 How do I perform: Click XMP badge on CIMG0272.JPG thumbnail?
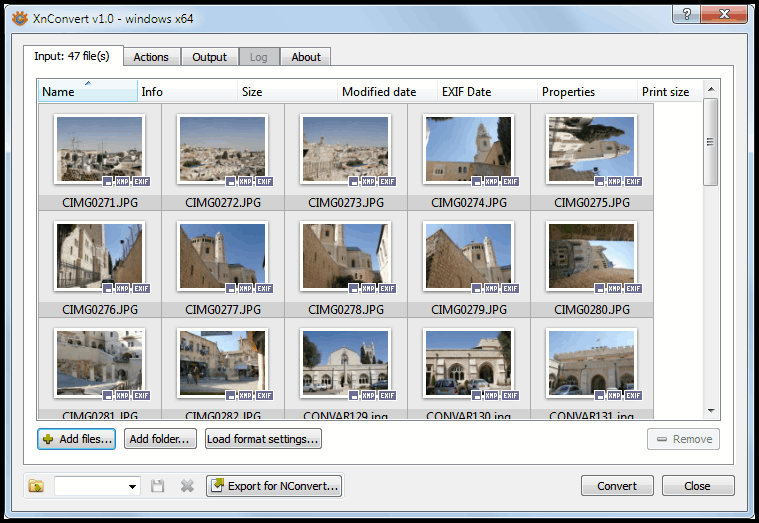point(245,182)
